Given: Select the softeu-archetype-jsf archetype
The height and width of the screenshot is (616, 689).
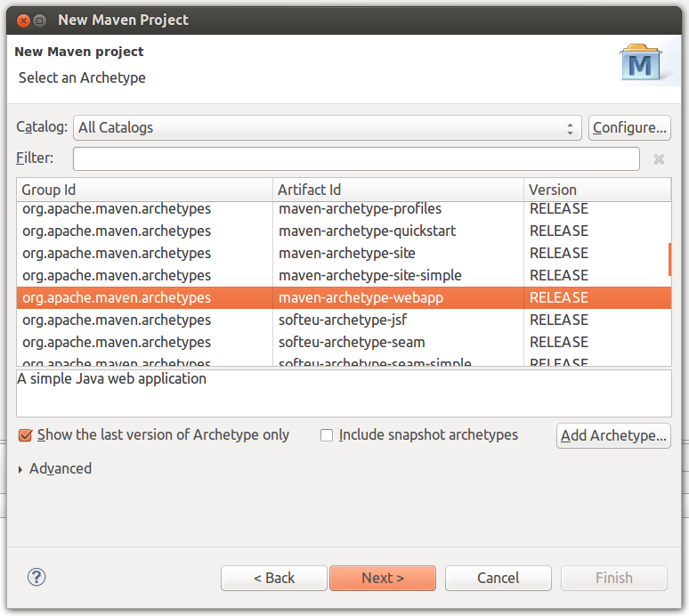Looking at the screenshot, I should (342, 320).
